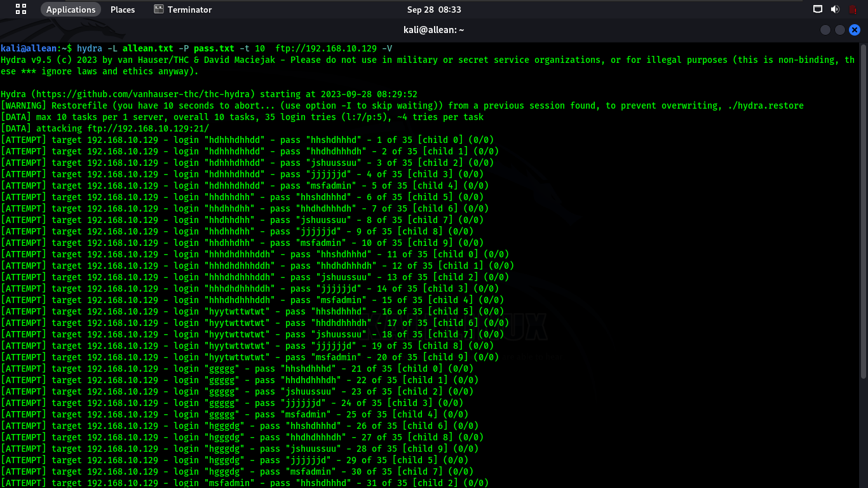Viewport: 868px width, 488px height.
Task: Click the kali@allean: ~ window title
Action: point(434,30)
